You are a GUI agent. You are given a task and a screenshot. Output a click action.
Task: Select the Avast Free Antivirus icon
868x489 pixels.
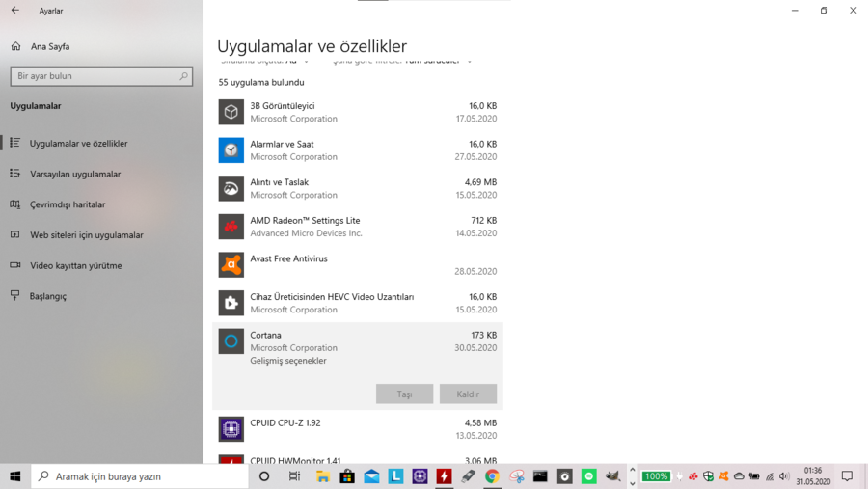tap(231, 264)
